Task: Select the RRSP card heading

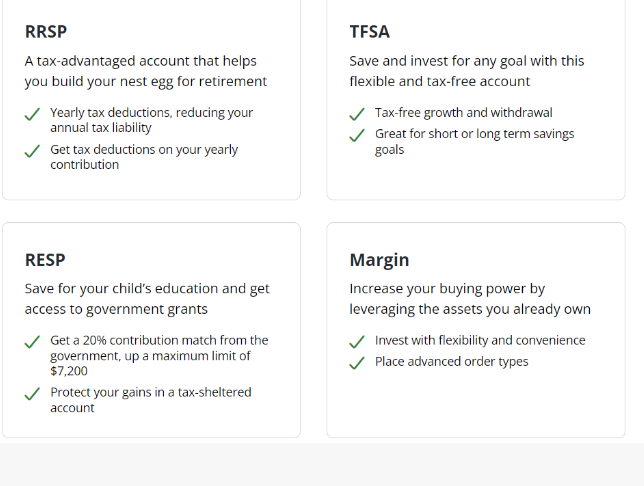Action: (x=46, y=32)
